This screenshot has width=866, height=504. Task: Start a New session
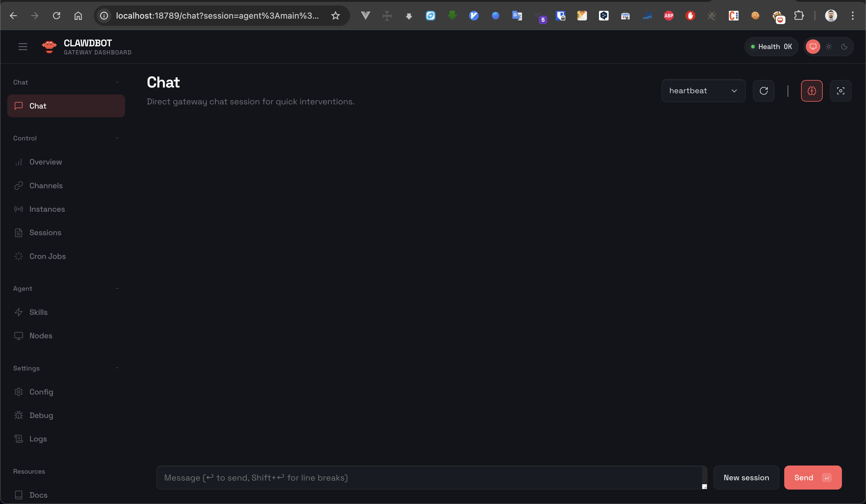point(746,478)
